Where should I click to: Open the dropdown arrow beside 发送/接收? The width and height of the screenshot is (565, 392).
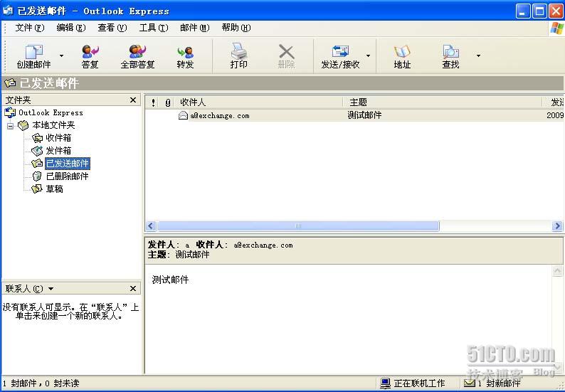tap(369, 55)
